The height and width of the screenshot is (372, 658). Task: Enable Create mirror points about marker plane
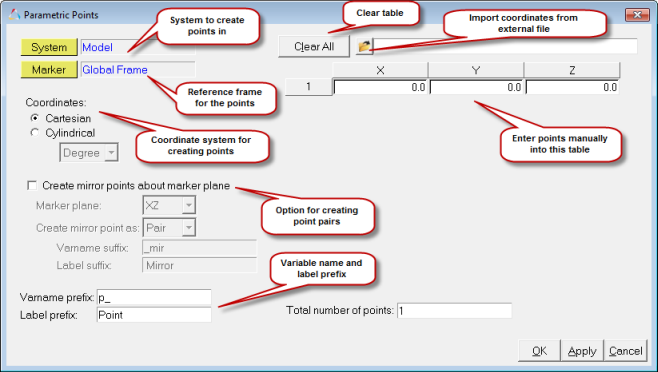32,185
